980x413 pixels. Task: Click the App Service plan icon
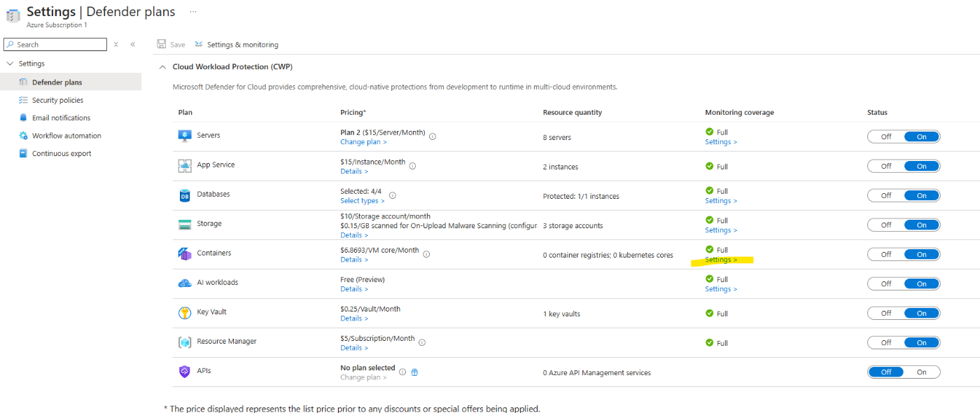coord(185,165)
